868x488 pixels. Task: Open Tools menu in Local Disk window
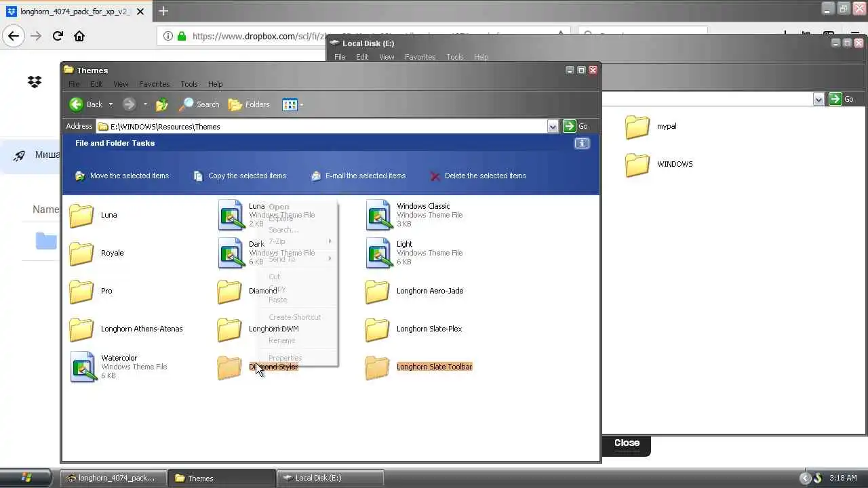455,57
